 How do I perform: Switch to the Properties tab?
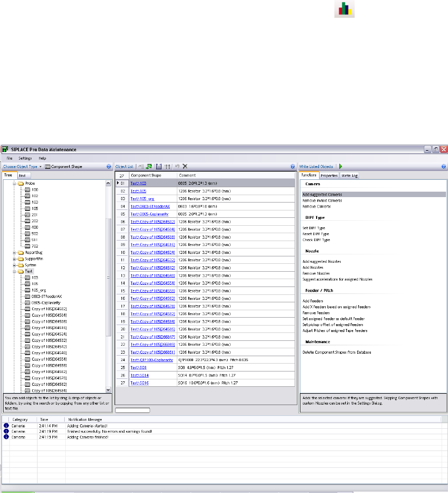click(x=329, y=175)
